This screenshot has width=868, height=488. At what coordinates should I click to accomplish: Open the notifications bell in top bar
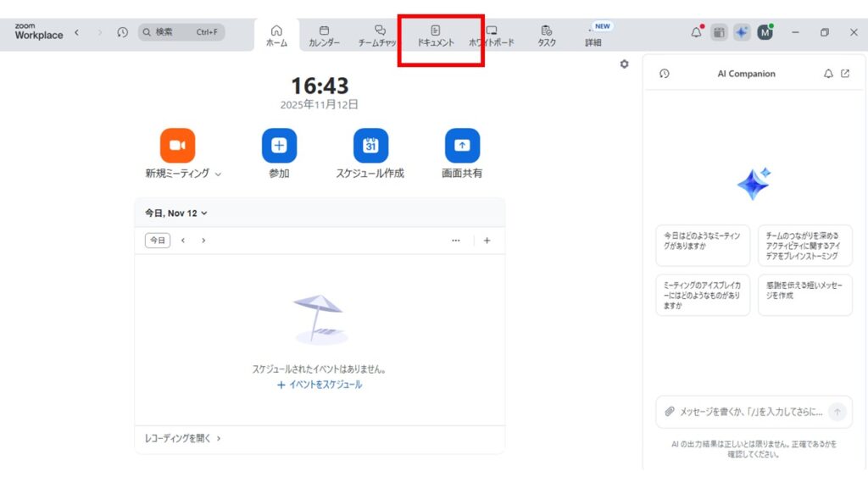click(697, 32)
